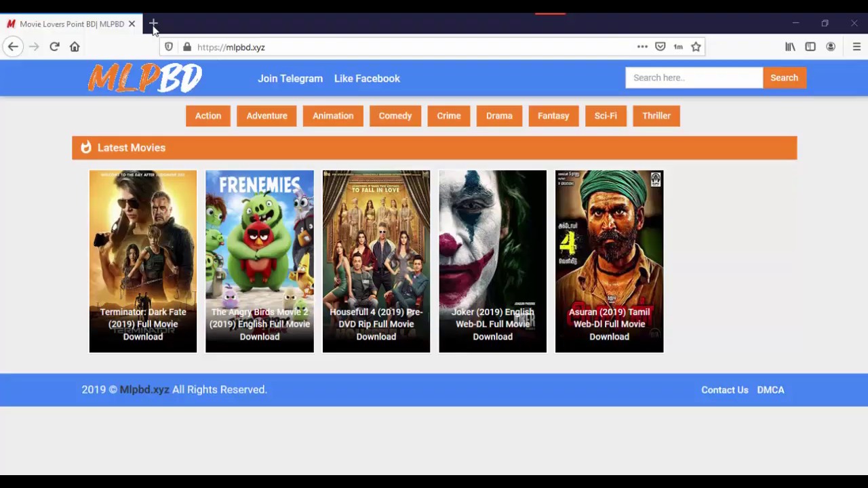Click the MLPBD site logo
Viewport: 868px width, 488px height.
[144, 78]
